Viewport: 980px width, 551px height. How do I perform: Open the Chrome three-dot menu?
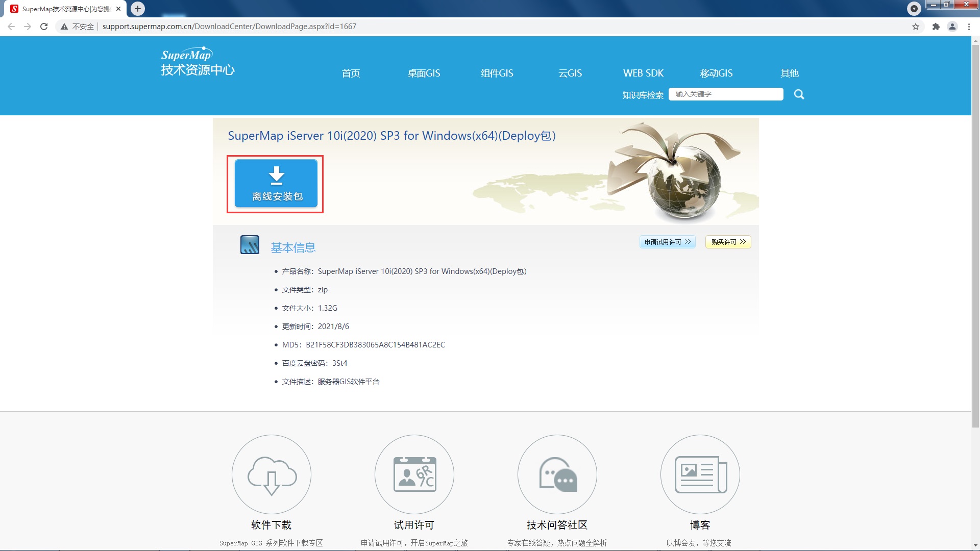[x=969, y=27]
